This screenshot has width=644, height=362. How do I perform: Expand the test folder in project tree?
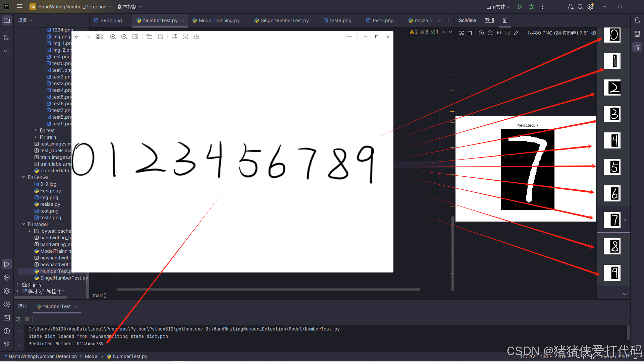(x=36, y=130)
